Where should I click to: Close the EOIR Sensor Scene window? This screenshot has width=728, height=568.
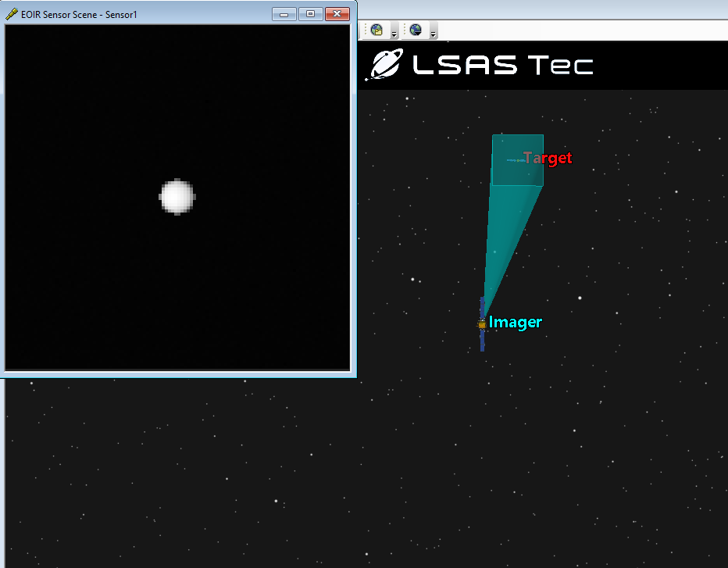tap(336, 13)
